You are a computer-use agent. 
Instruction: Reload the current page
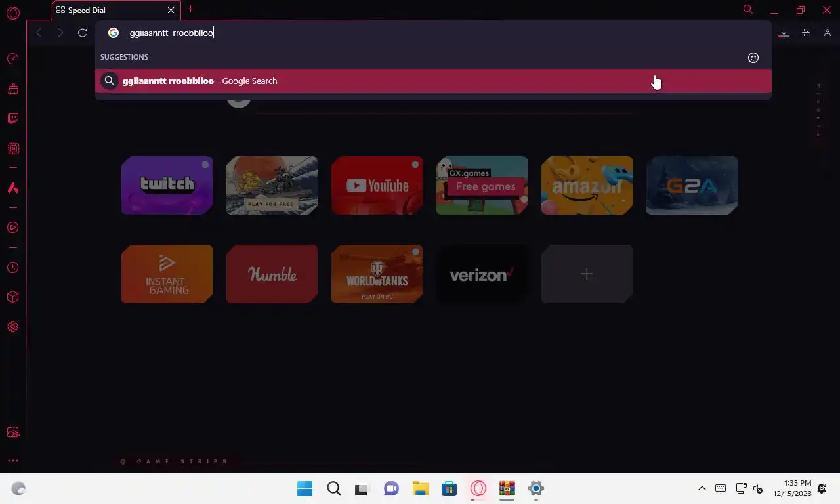click(82, 33)
